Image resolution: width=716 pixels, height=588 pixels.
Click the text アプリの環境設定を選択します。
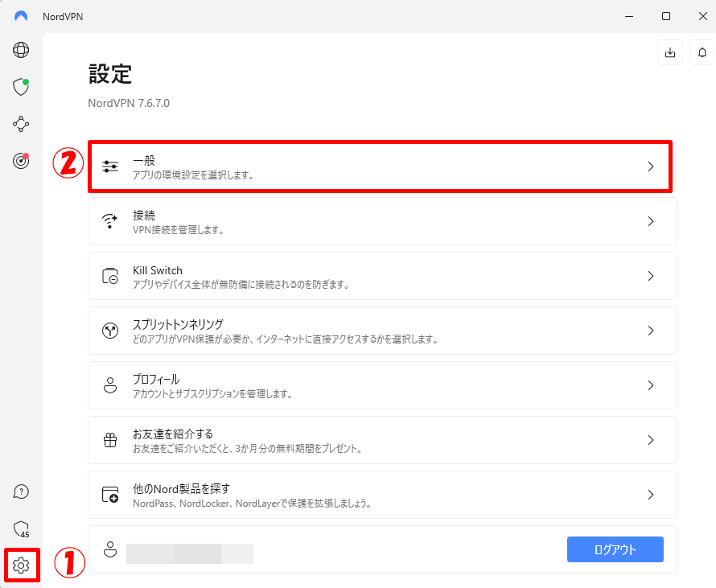(x=194, y=175)
